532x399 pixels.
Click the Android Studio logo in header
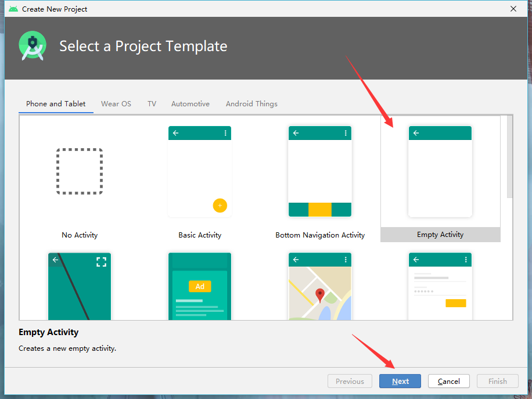coord(33,45)
